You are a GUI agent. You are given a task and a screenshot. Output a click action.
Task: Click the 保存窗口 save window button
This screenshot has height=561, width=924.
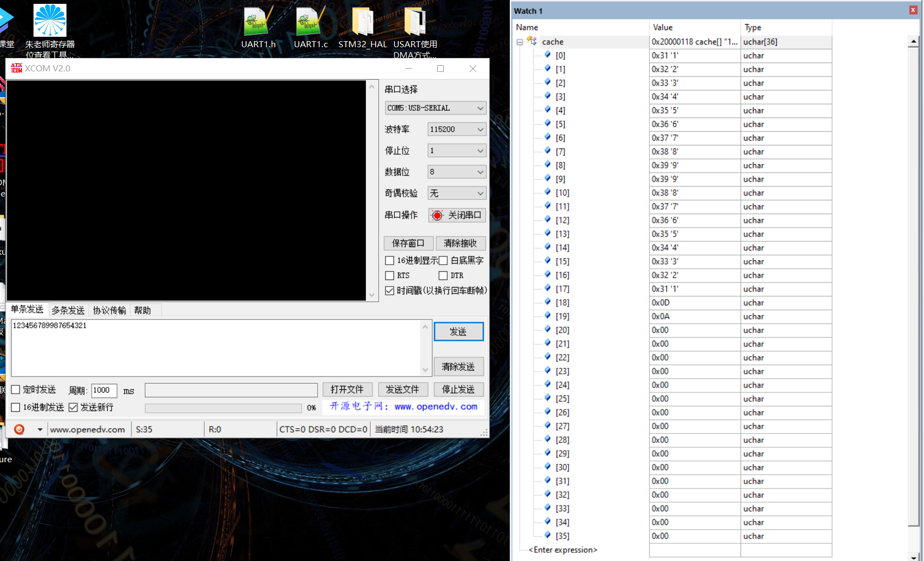click(x=408, y=243)
